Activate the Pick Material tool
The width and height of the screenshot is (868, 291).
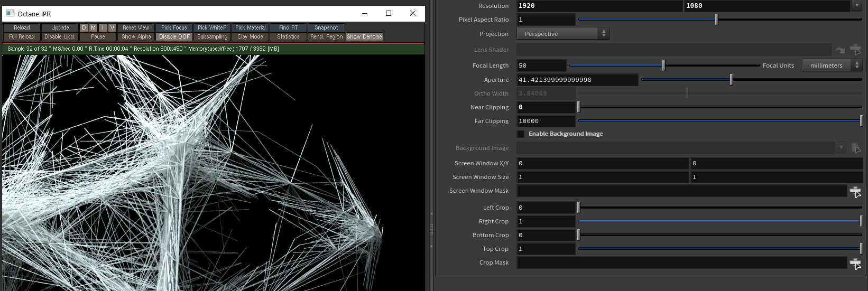[251, 27]
